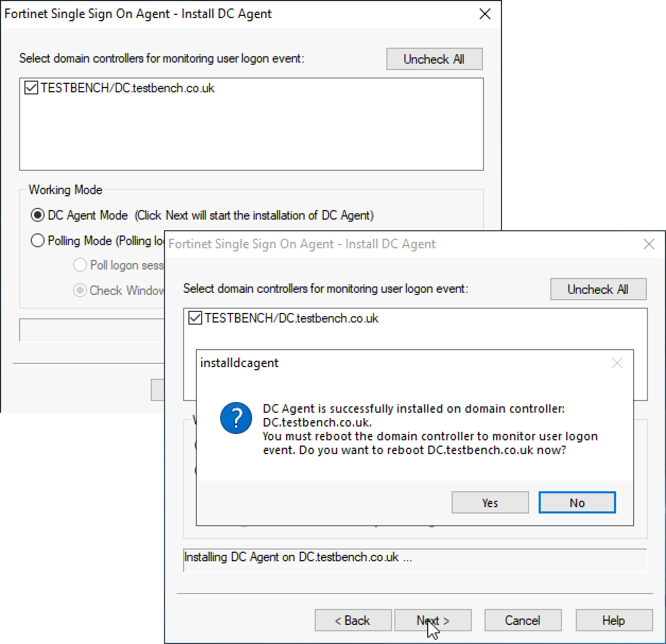Select the DC Agent Mode radio button
The width and height of the screenshot is (666, 644).
point(37,215)
